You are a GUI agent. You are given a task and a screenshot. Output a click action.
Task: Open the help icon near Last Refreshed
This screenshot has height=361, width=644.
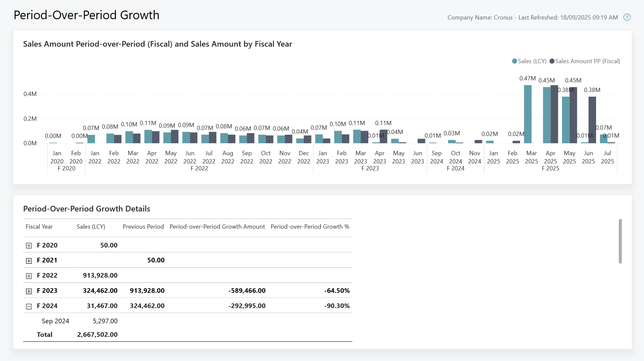pyautogui.click(x=627, y=17)
